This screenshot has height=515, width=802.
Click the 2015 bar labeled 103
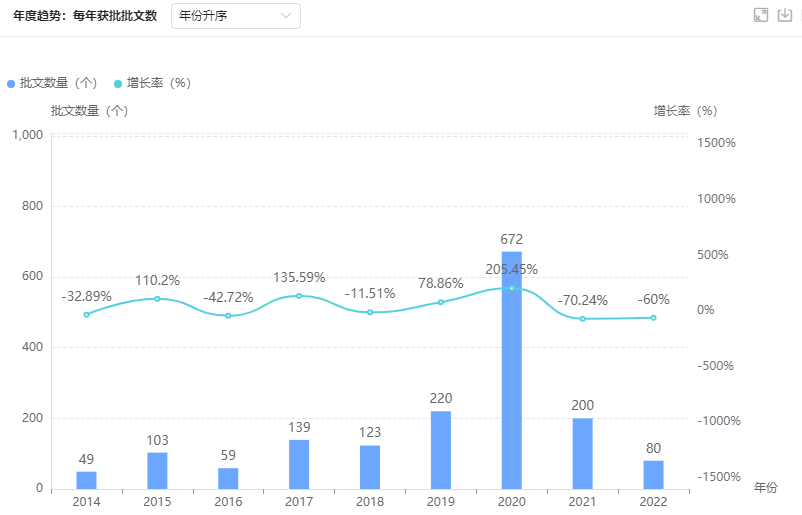(158, 471)
